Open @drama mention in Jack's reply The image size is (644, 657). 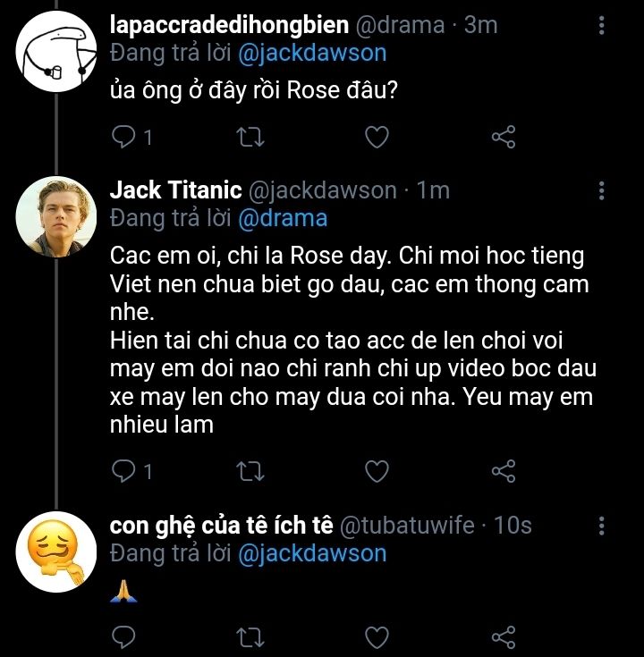click(281, 218)
